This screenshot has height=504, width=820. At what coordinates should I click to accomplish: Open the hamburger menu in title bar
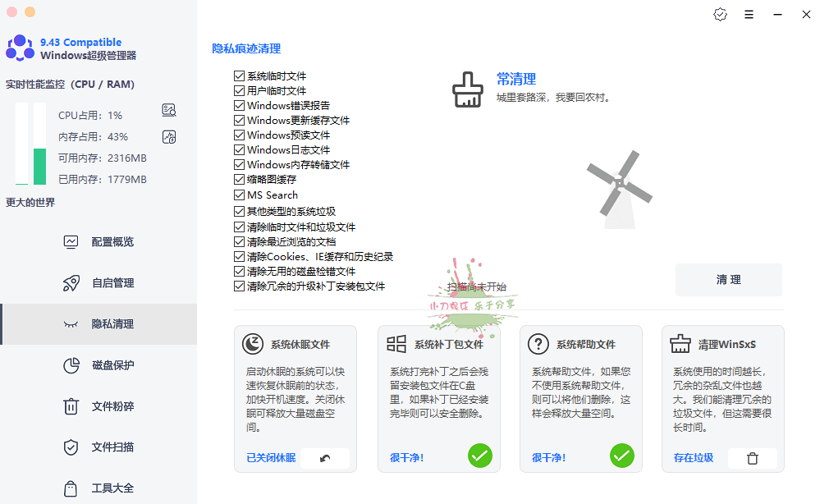[749, 14]
